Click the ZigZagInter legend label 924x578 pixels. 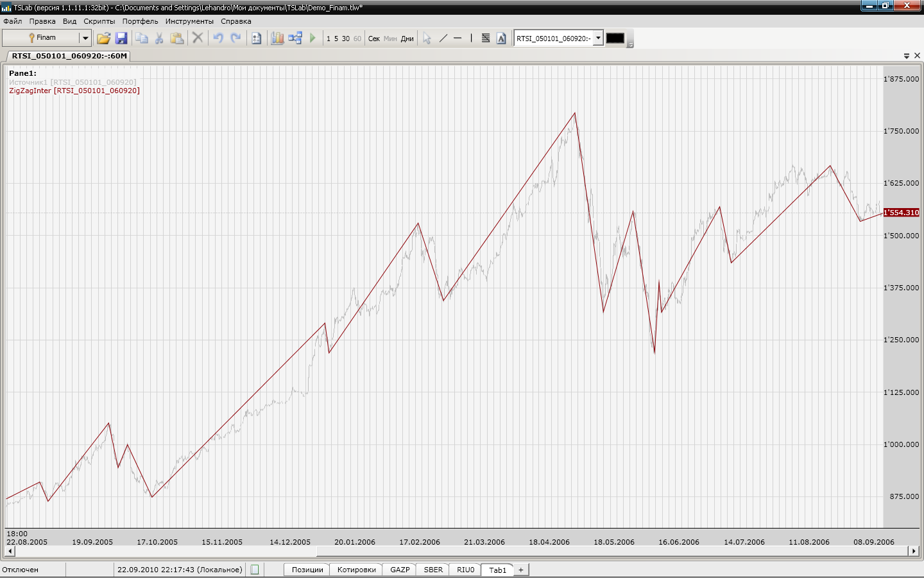(74, 91)
